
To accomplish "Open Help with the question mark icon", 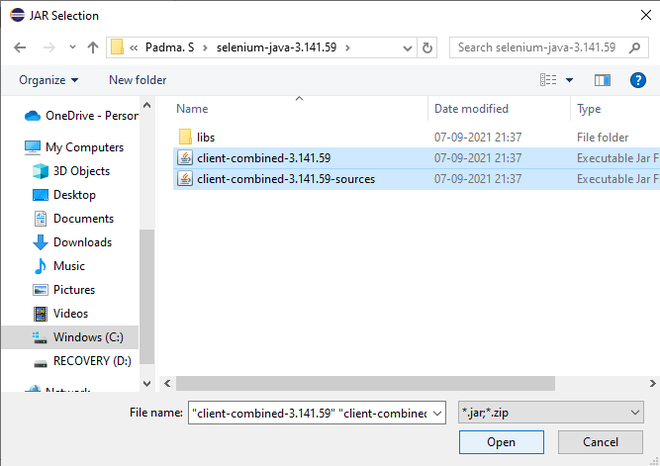I will click(x=638, y=80).
